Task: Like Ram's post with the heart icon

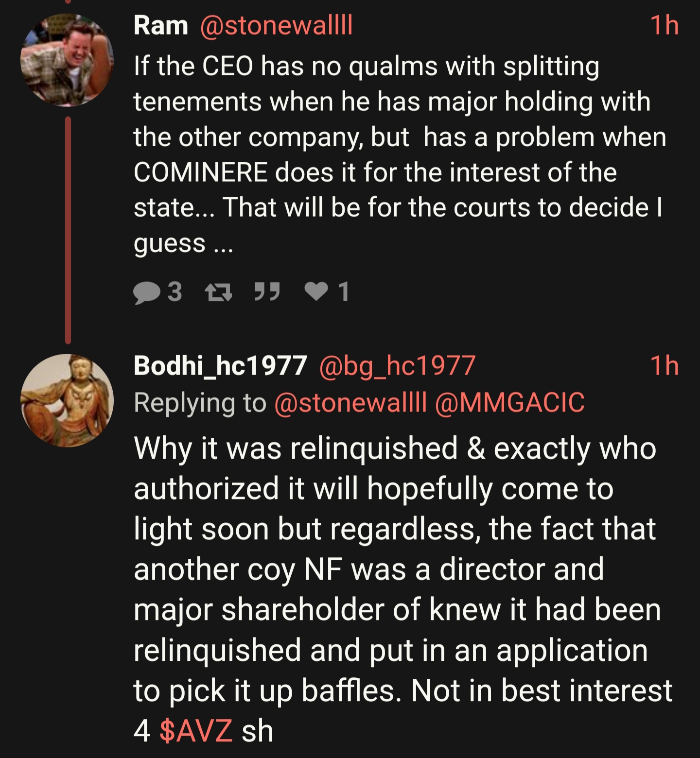Action: click(316, 292)
